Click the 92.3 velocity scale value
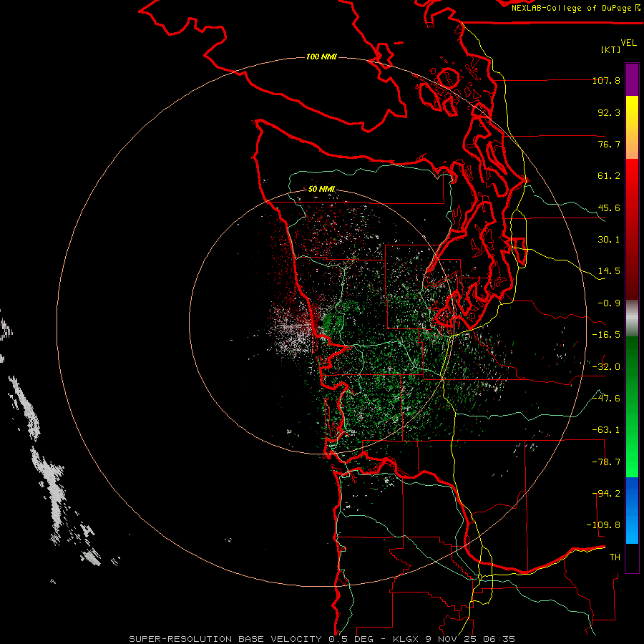Screen dimensions: 644x644 [609, 112]
